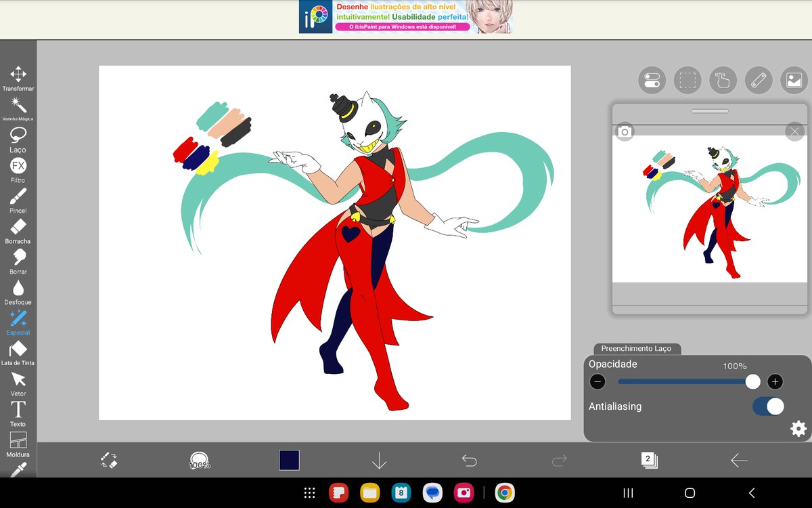Toggle the stabilizer switch icon
Screen dimensions: 812x508
click(x=652, y=81)
